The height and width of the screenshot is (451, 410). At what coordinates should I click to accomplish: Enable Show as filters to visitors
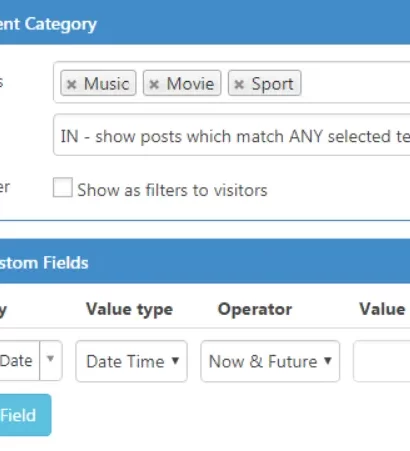tap(63, 187)
